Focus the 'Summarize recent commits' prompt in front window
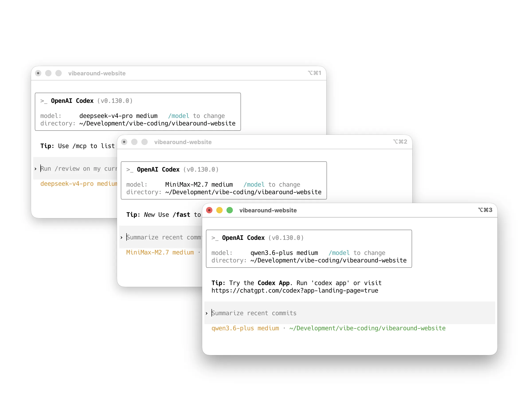 pyautogui.click(x=350, y=313)
